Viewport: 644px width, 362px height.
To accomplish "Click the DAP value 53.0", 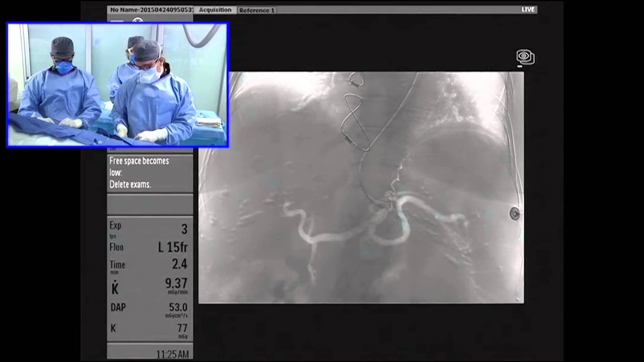I will [x=178, y=309].
